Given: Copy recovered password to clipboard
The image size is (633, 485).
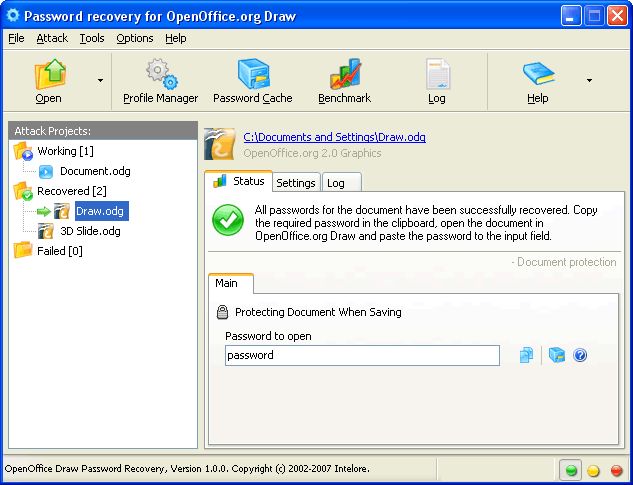Looking at the screenshot, I should click(x=526, y=355).
